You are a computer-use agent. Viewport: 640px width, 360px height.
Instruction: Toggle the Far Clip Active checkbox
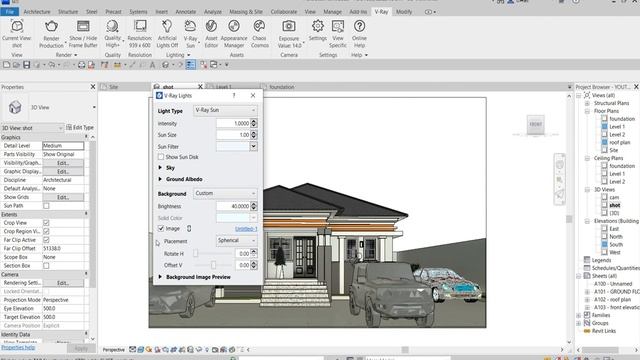46,240
